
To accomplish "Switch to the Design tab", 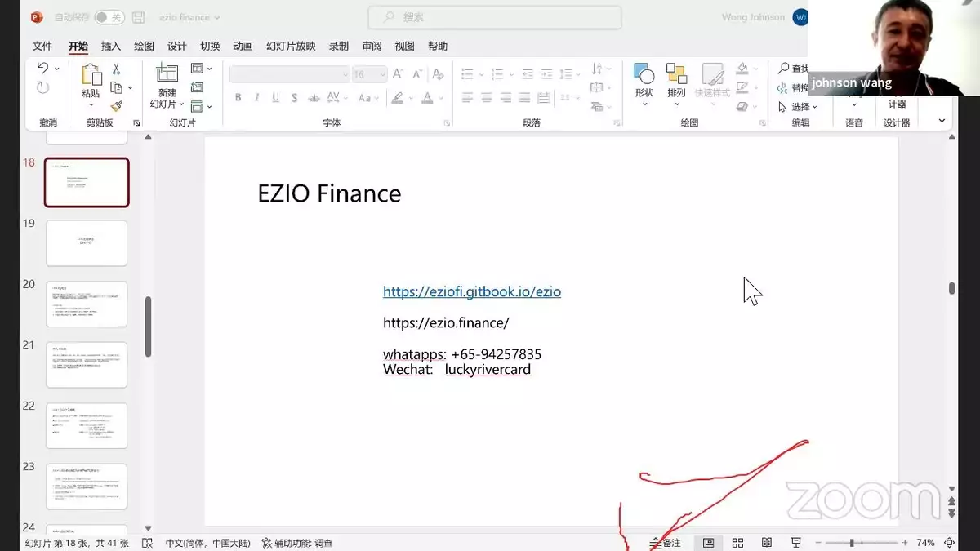I will 177,47.
